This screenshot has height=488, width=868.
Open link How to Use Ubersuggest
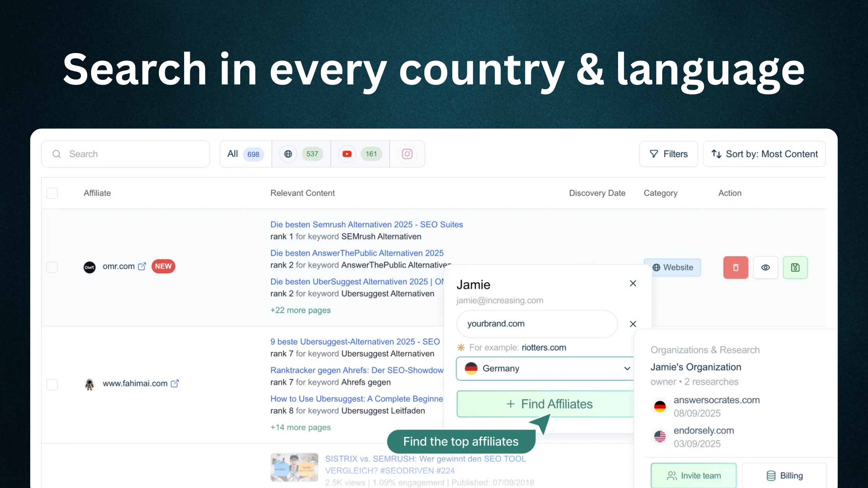(356, 399)
